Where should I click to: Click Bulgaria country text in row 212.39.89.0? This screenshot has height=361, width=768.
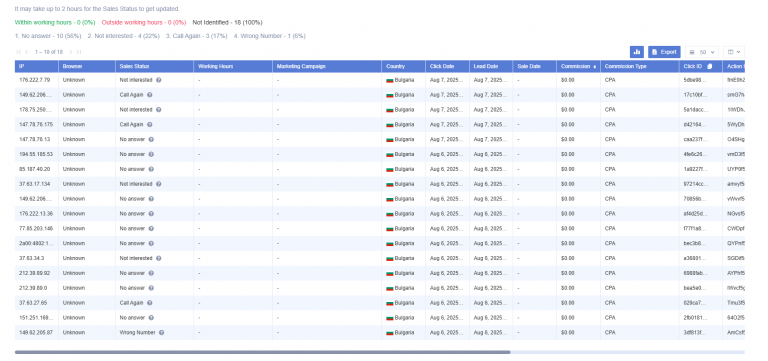point(404,288)
